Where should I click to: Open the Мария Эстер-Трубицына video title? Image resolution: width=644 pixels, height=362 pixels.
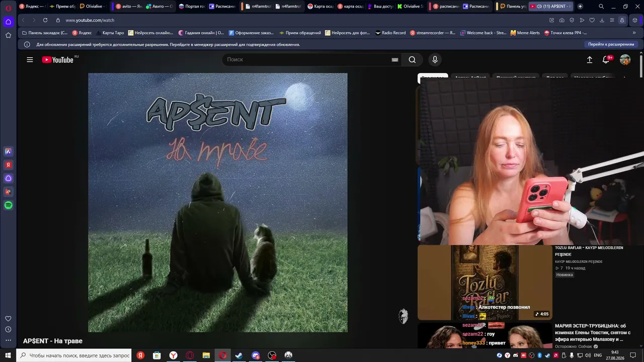[x=593, y=332]
